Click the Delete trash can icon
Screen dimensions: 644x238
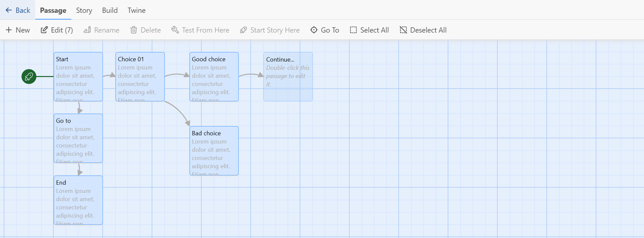(134, 30)
